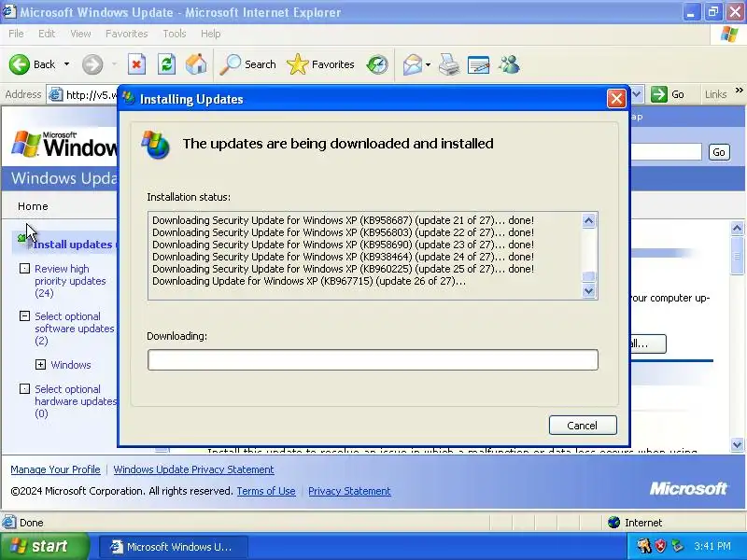Open the Tools menu

pos(175,34)
